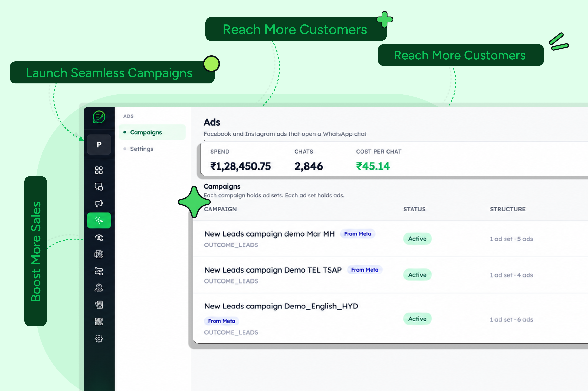Click the cost per chat value ₹45.14
The image size is (588, 391).
pyautogui.click(x=373, y=166)
